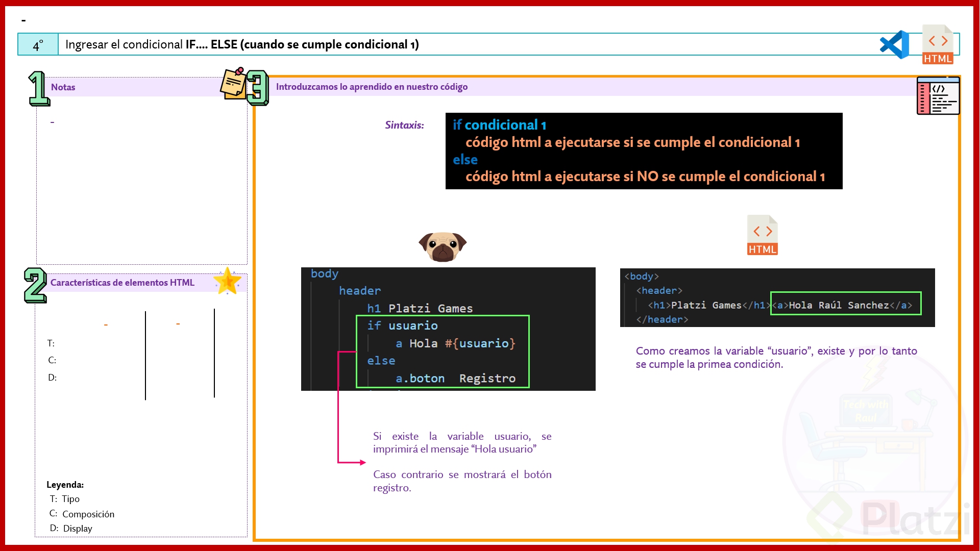Click the 'C:' row label in table

tap(52, 360)
